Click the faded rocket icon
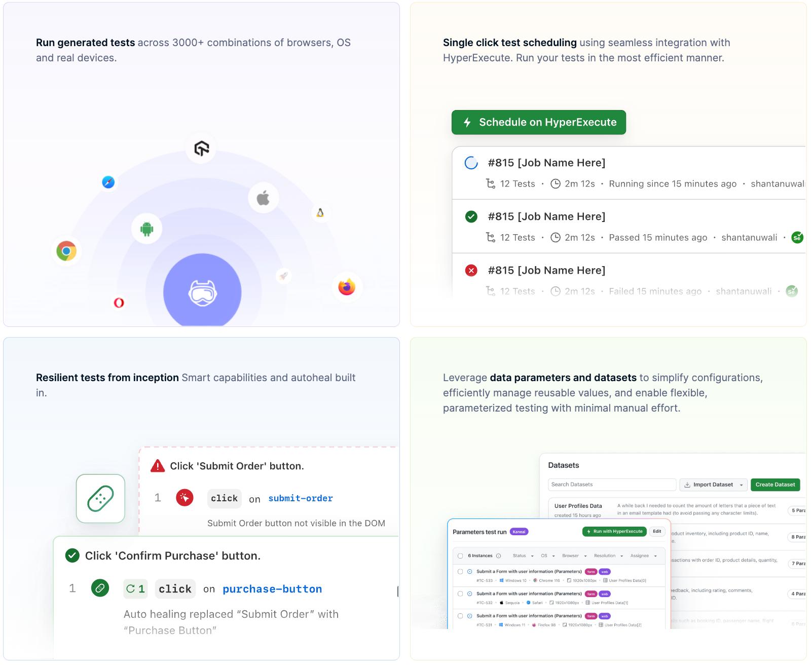This screenshot has width=812, height=666. [283, 276]
